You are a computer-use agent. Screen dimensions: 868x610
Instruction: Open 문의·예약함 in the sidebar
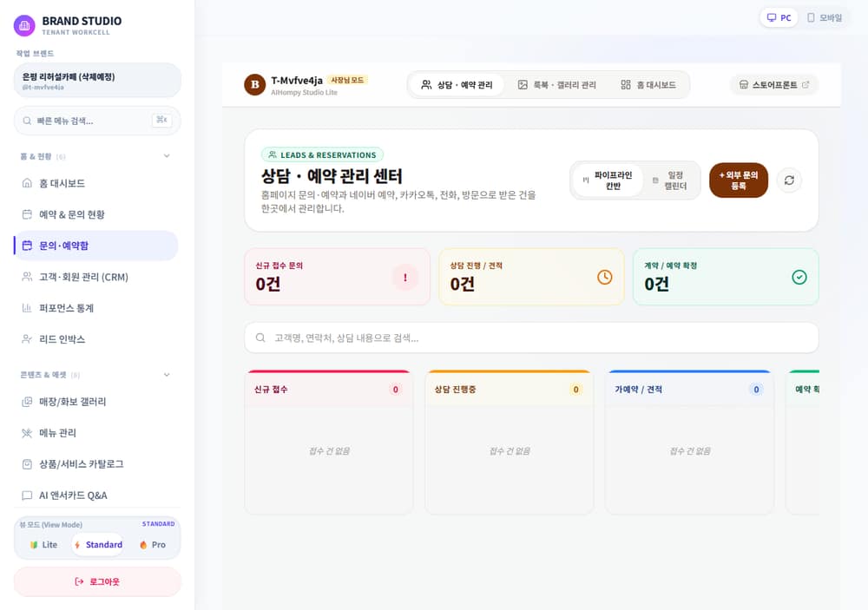pos(95,246)
